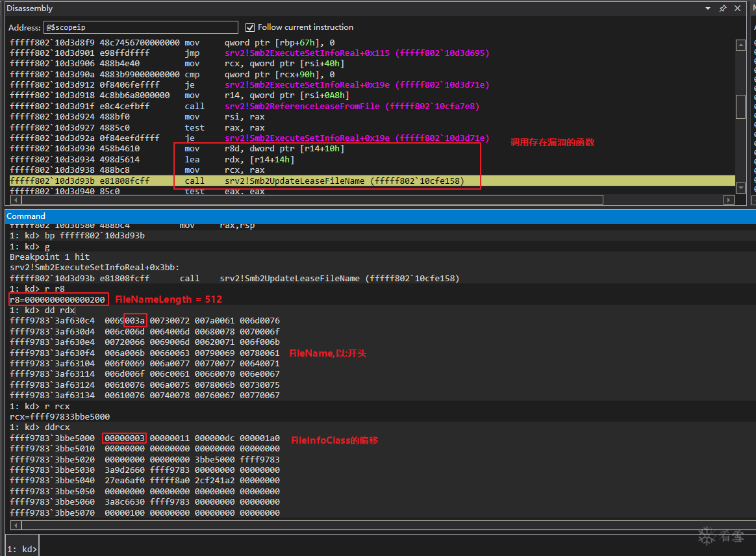Pin the Disassembly panel with pushpin icon
The height and width of the screenshot is (556, 756).
723,8
